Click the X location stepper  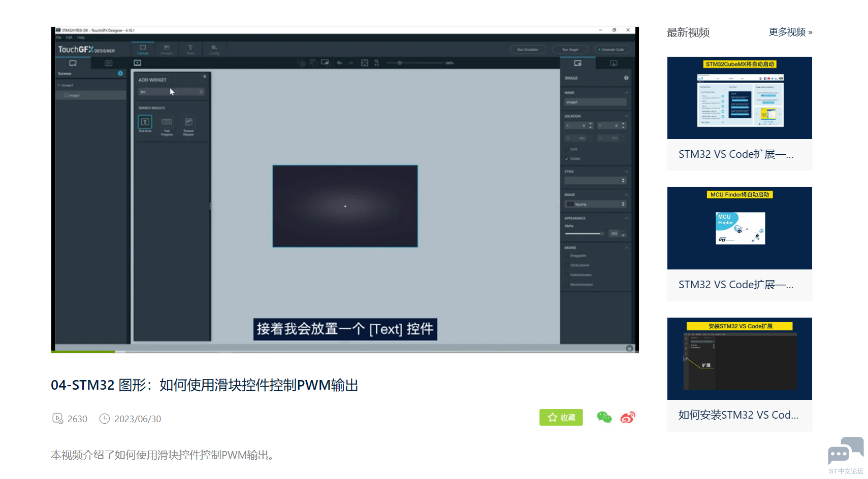click(591, 125)
